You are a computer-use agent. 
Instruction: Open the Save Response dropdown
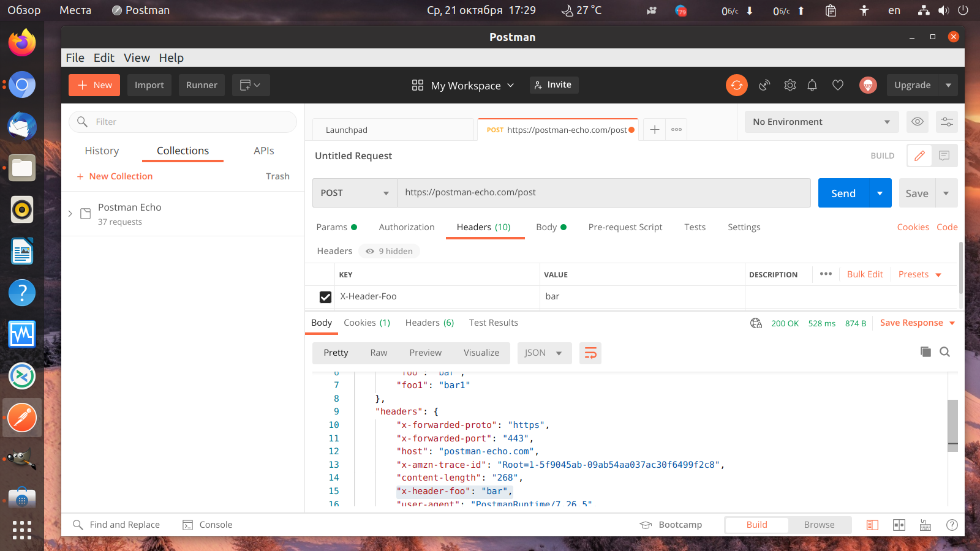click(918, 323)
